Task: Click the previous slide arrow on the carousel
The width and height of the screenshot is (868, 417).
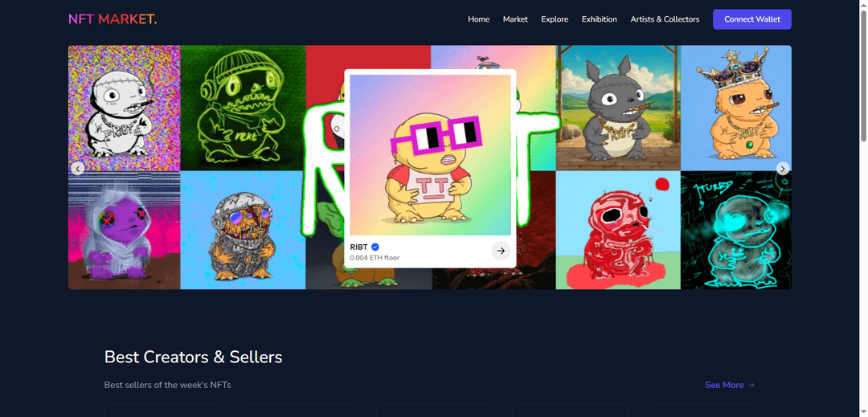Action: pyautogui.click(x=78, y=169)
